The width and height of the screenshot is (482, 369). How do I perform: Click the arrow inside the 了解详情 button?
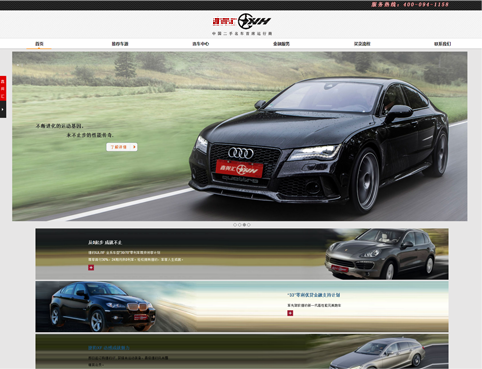point(134,147)
